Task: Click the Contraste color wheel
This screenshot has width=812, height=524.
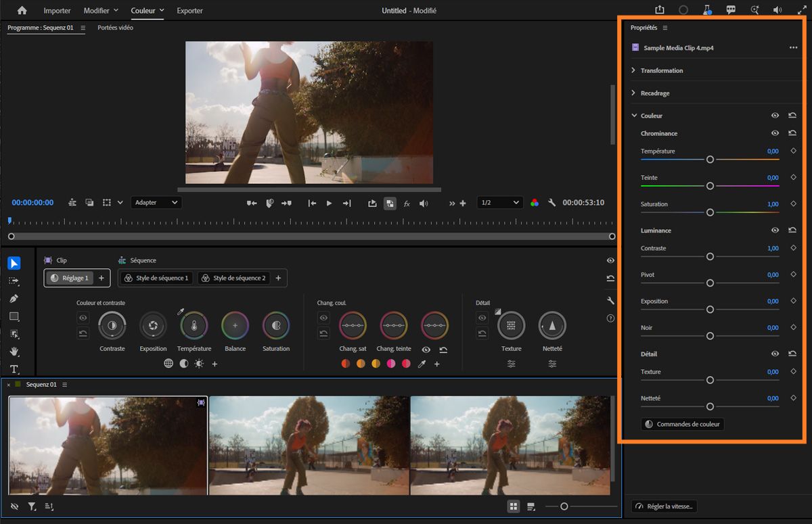Action: click(112, 325)
